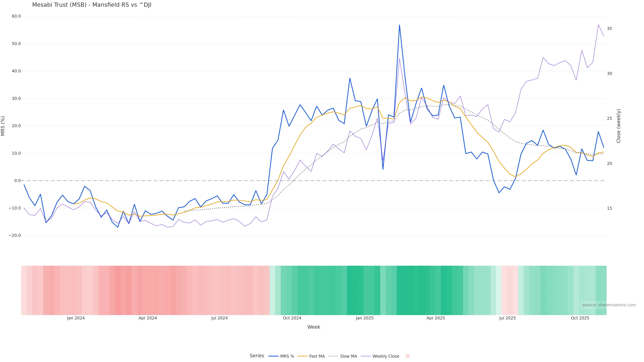Select the Jul 2025 x-axis label
The height and width of the screenshot is (362, 644).
(x=507, y=318)
